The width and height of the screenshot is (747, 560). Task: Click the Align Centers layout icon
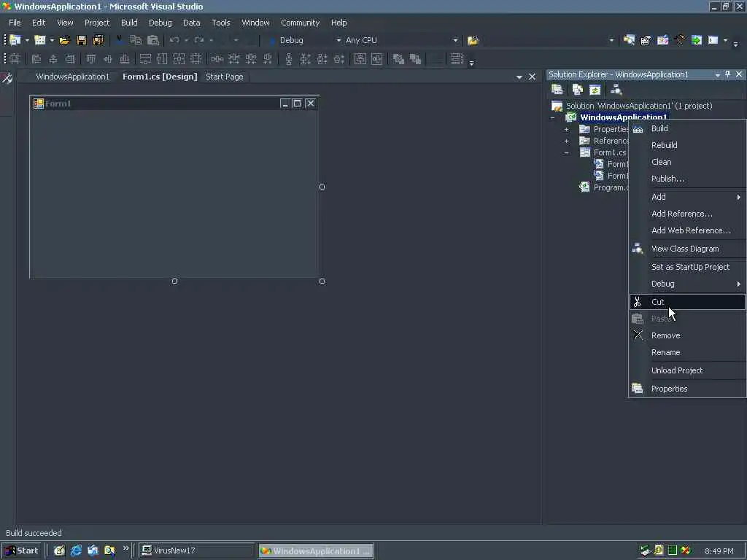[53, 59]
